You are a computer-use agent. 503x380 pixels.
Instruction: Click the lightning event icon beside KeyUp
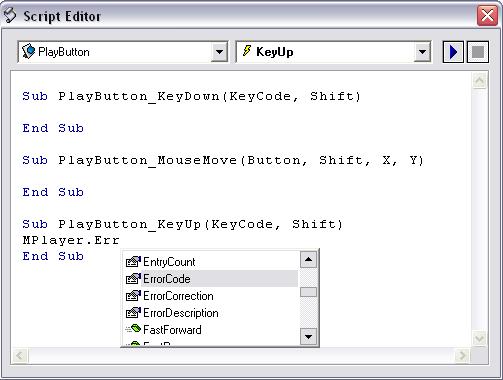click(247, 51)
